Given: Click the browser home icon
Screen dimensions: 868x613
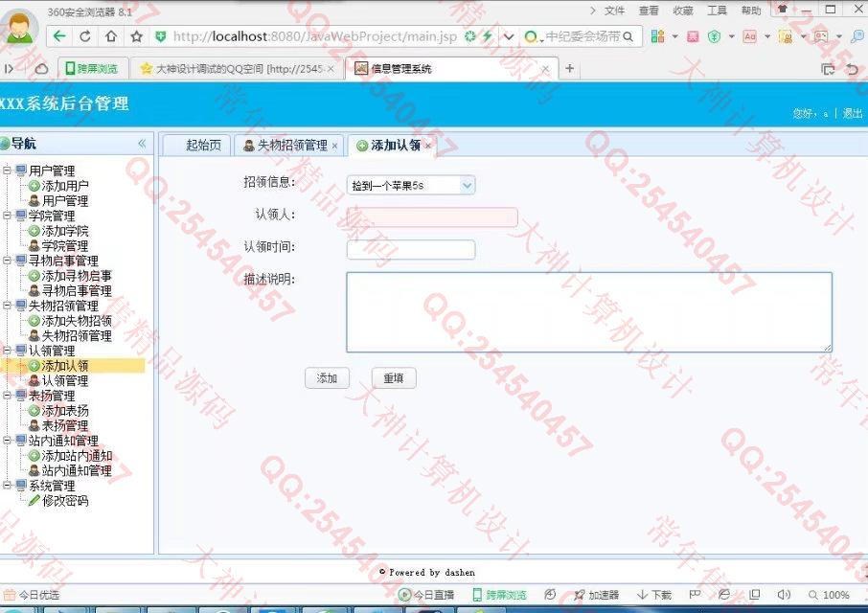Looking at the screenshot, I should (x=111, y=36).
